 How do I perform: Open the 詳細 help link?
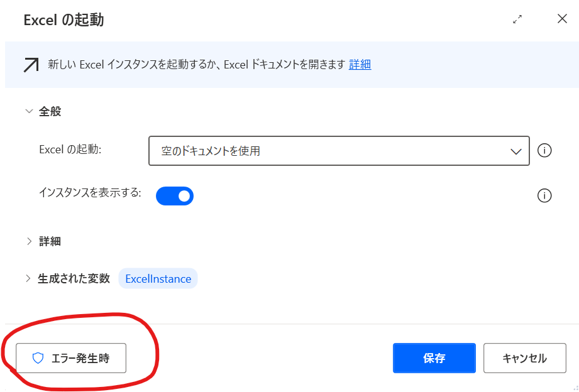point(360,65)
